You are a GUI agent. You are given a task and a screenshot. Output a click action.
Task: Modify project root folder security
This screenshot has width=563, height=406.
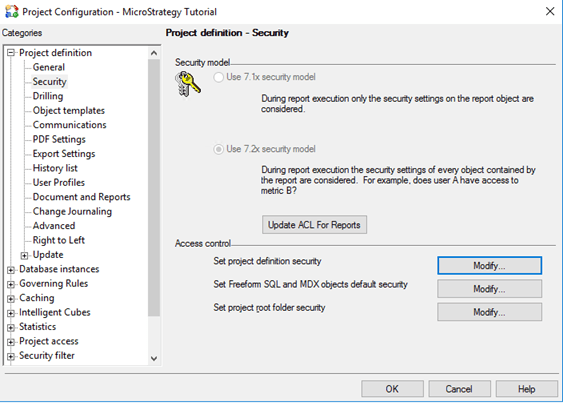pyautogui.click(x=489, y=312)
